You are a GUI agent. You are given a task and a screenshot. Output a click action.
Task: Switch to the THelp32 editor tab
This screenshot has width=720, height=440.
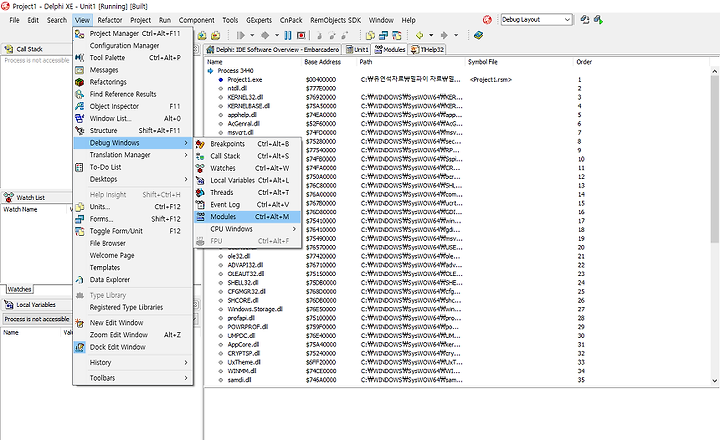[428, 50]
